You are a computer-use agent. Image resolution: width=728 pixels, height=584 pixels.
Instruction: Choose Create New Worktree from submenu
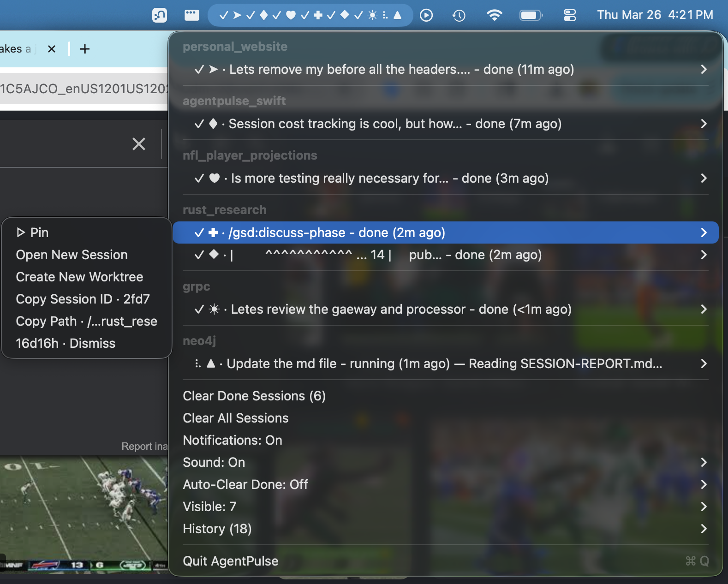(79, 277)
